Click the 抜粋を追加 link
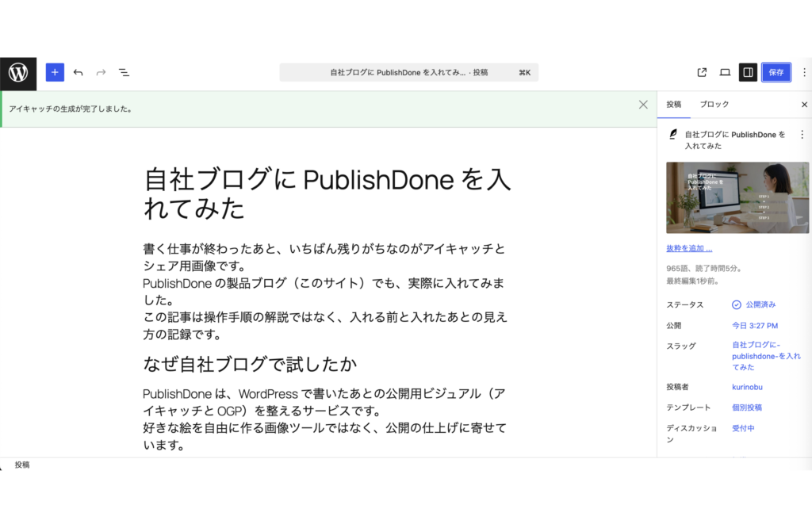Screen dimensions: 812x528 689,248
